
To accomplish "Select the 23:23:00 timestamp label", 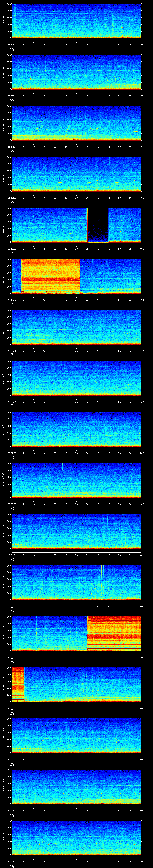I will coord(12,504).
